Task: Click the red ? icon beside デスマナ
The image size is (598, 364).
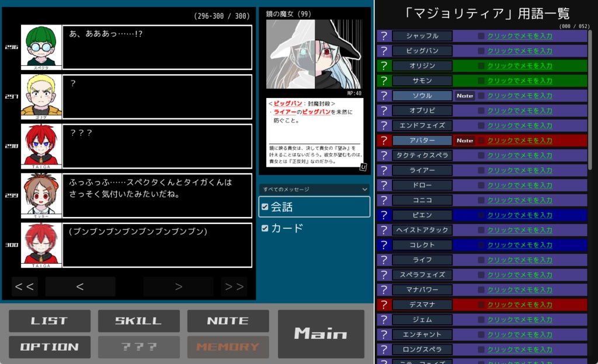Action: (383, 304)
